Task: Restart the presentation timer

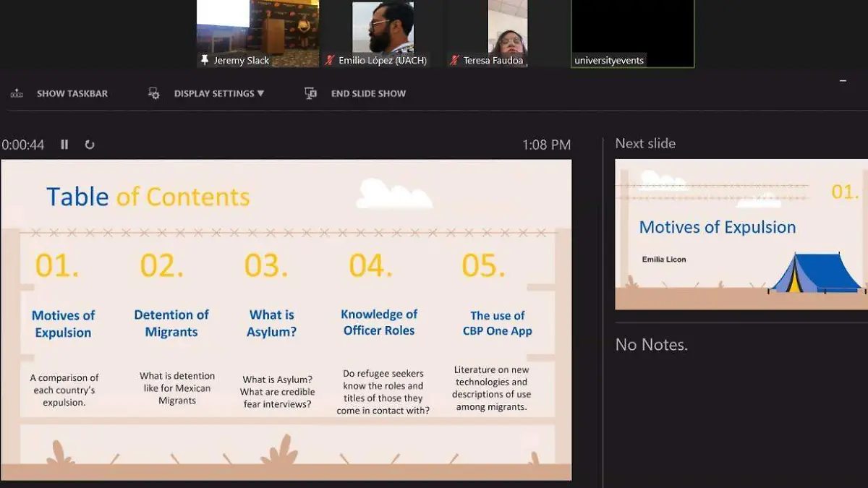Action: point(90,145)
